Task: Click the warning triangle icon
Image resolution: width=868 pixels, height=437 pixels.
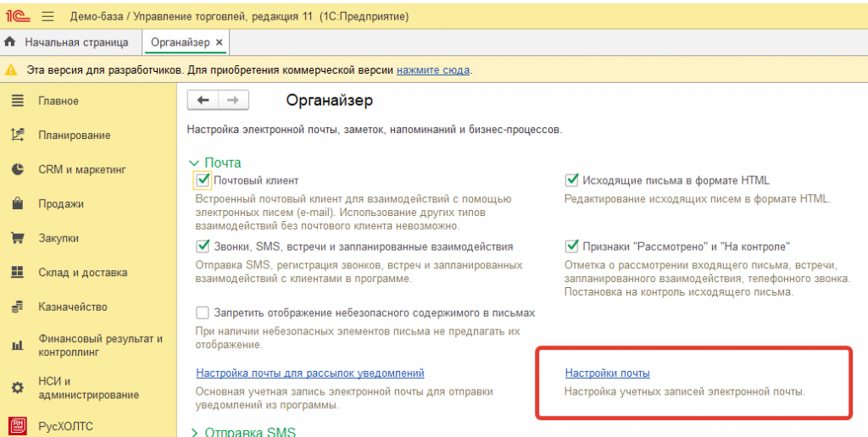Action: [x=10, y=70]
